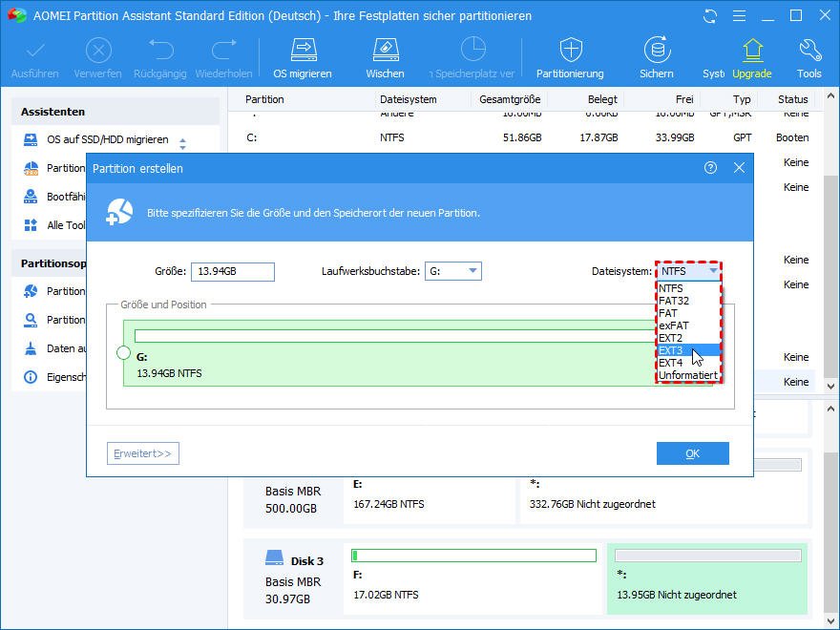Select the 13.95GB Nicht zugeordnet space
Image resolution: width=840 pixels, height=630 pixels.
tap(707, 578)
